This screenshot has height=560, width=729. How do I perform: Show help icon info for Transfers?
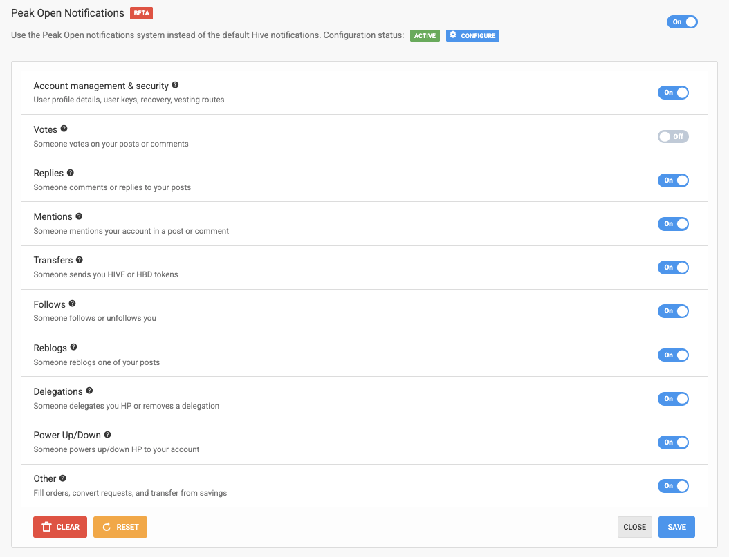[80, 260]
